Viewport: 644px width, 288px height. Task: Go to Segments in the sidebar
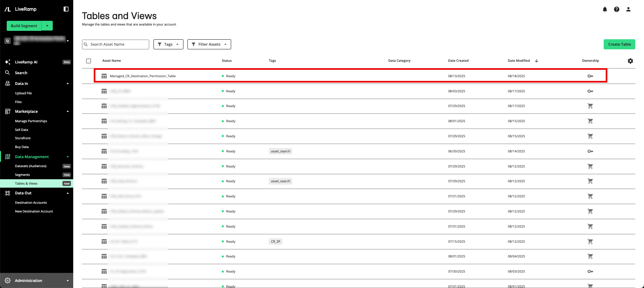point(23,175)
